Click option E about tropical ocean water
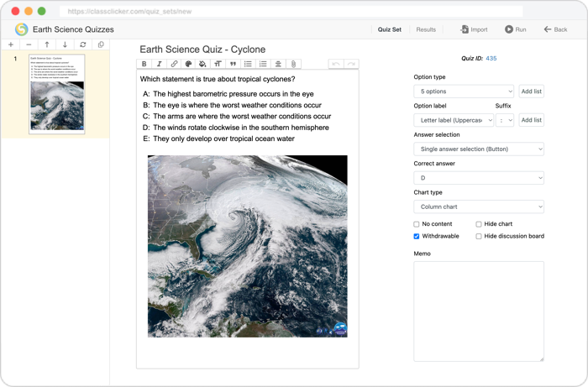This screenshot has height=387, width=588. [218, 139]
